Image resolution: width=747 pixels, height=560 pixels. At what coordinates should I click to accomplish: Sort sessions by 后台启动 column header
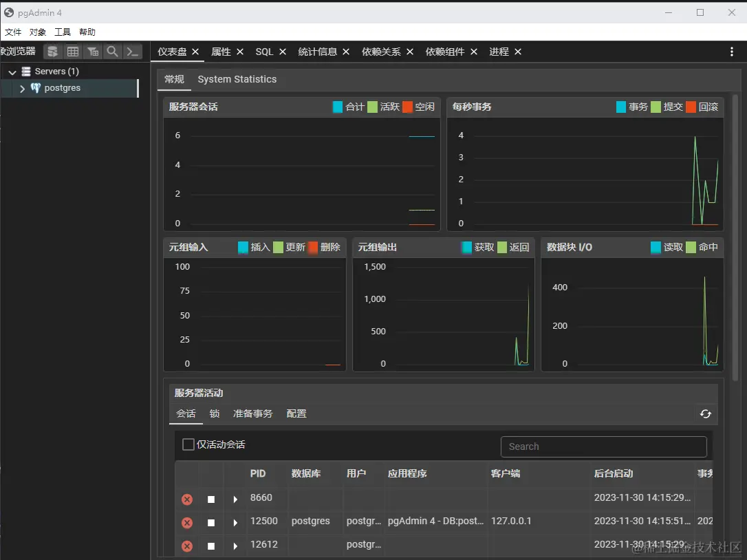614,473
